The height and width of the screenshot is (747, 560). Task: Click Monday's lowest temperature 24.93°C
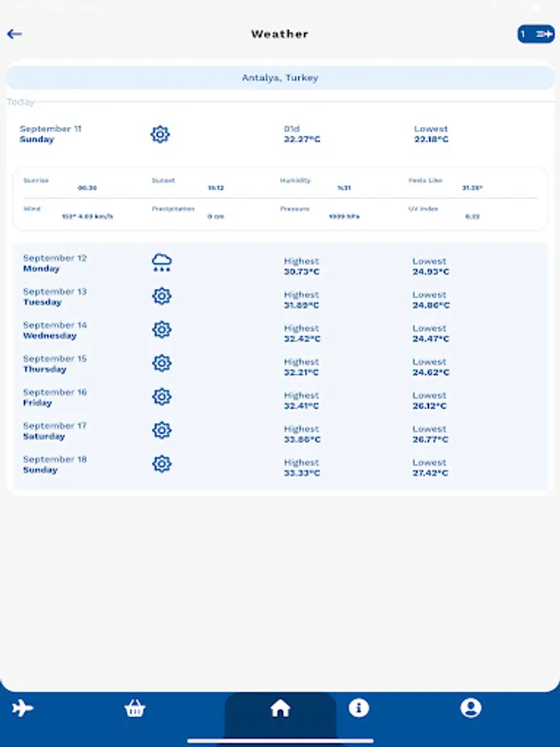point(431,271)
